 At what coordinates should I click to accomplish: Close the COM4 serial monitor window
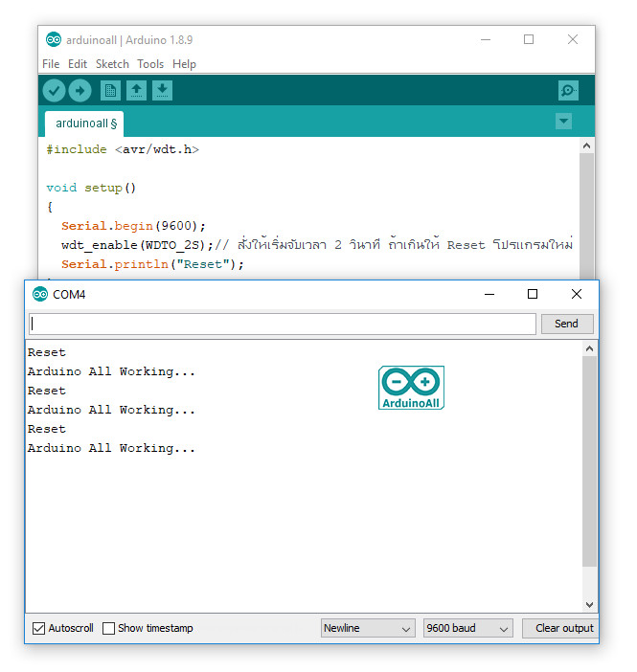click(577, 294)
